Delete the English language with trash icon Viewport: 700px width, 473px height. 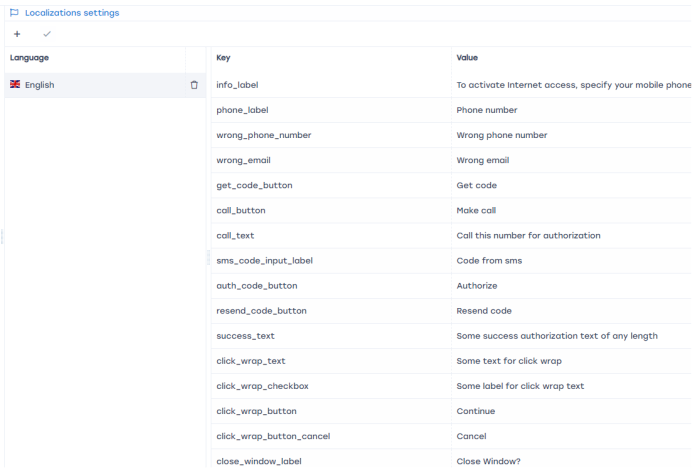click(194, 85)
